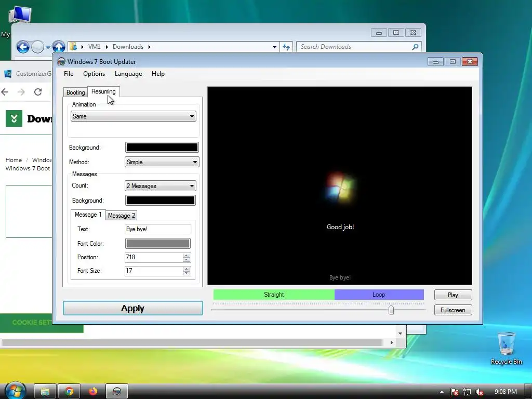
Task: Expand the arrow between VM1 and Downloads
Action: [x=107, y=47]
